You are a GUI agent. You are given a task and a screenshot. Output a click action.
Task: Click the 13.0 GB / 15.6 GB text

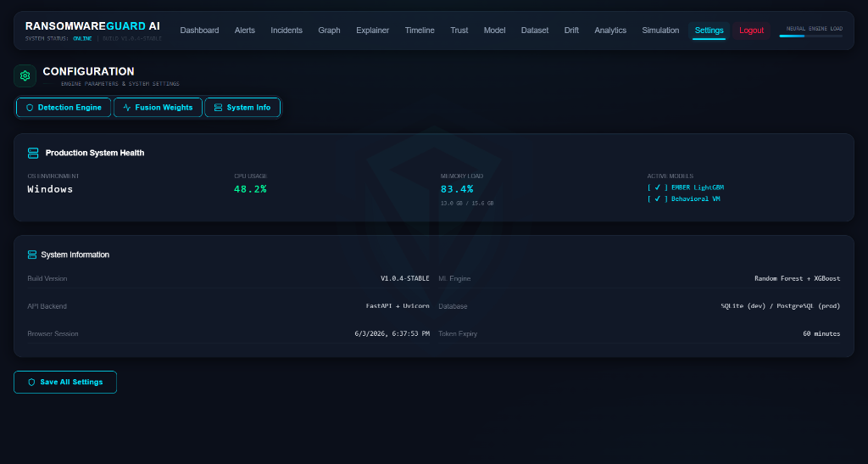467,204
